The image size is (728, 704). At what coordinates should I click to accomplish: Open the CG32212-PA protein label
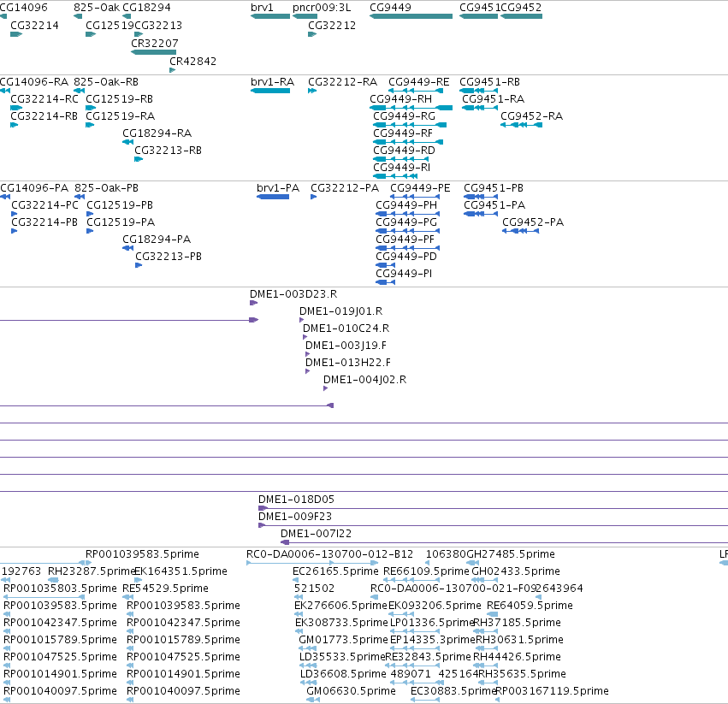click(x=345, y=188)
